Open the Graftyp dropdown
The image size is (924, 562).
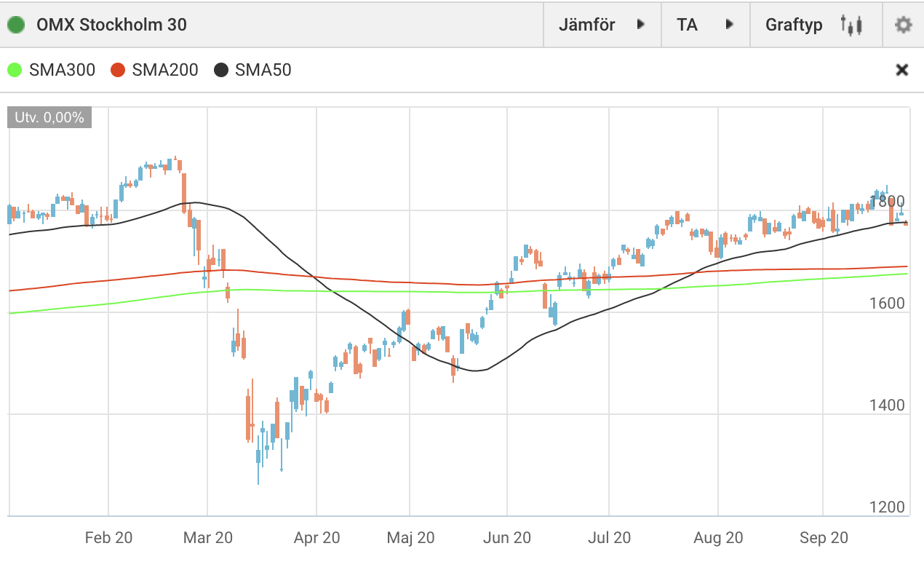pyautogui.click(x=794, y=25)
